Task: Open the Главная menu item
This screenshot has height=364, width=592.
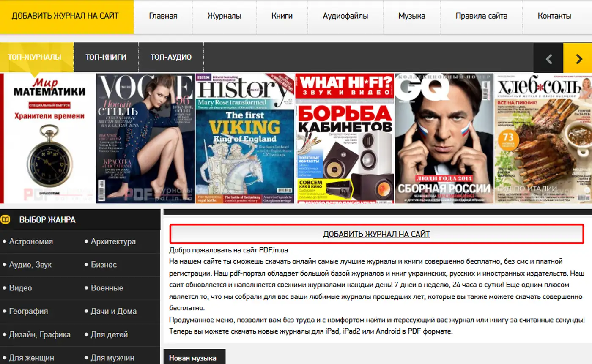Action: tap(163, 16)
